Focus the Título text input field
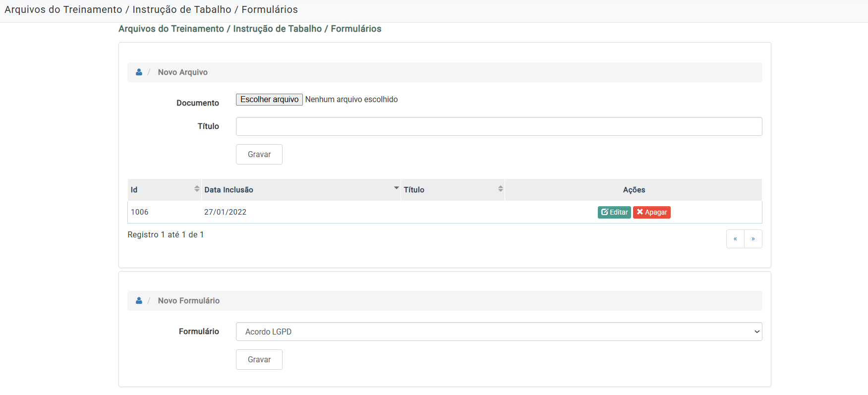868x395 pixels. [499, 126]
